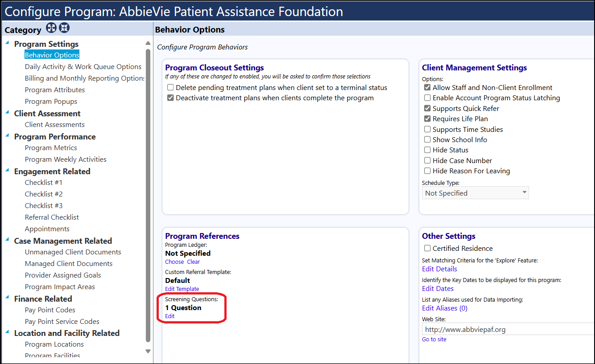This screenshot has width=595, height=364.
Task: Click the category list scroll-down arrow
Action: point(148,351)
